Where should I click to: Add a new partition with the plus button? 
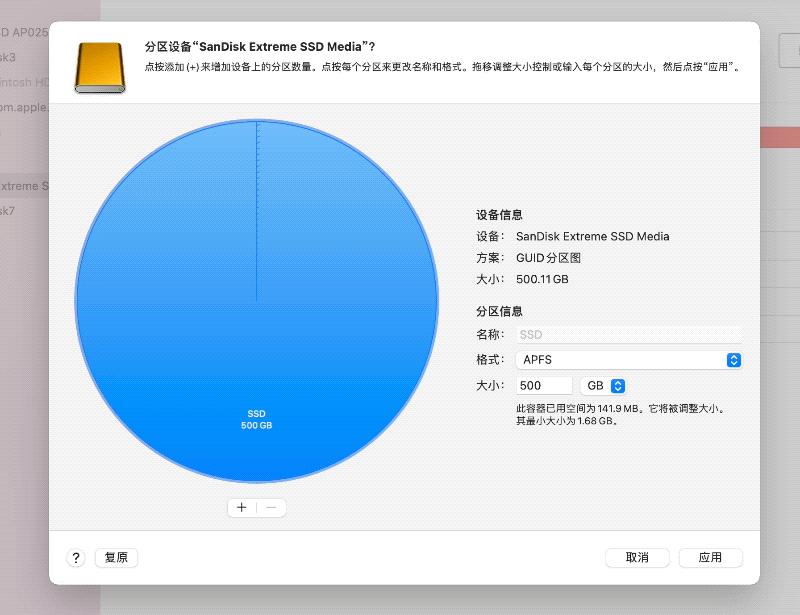point(241,508)
